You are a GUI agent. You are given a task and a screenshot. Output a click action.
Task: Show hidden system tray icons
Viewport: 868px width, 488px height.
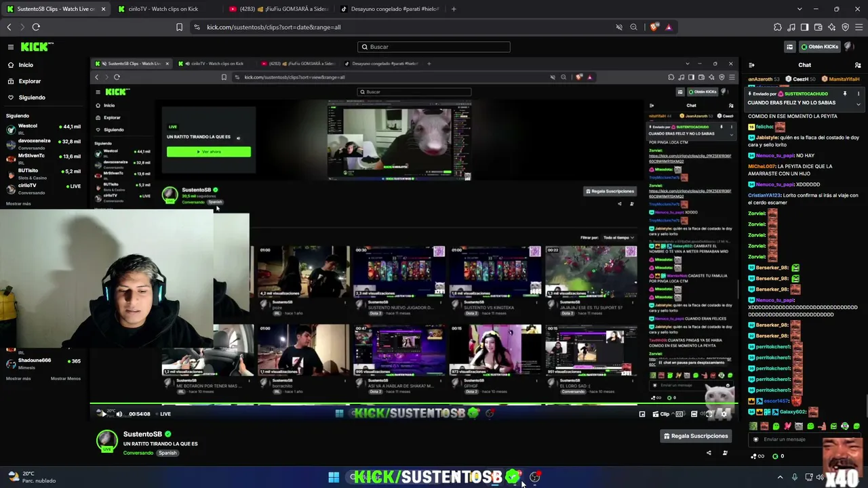(780, 477)
